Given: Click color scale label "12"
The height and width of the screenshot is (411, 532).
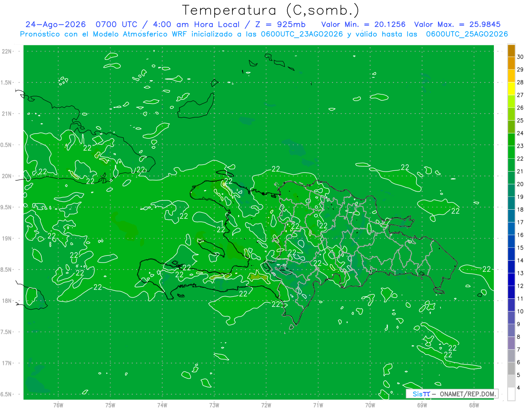Looking at the screenshot, I should click(520, 286).
